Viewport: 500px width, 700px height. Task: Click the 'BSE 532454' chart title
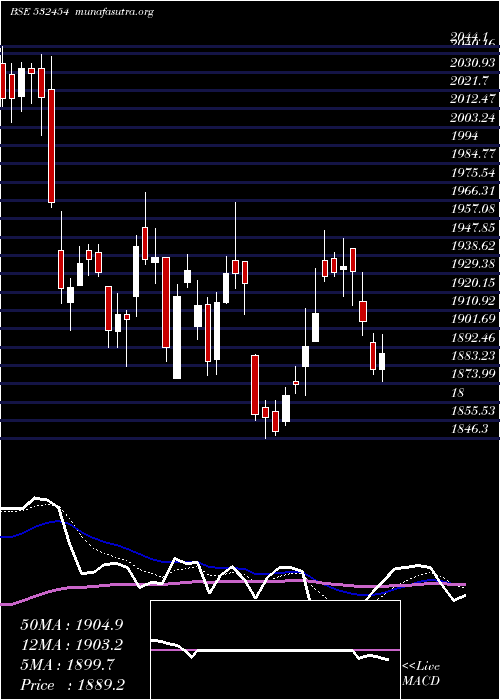(39, 12)
